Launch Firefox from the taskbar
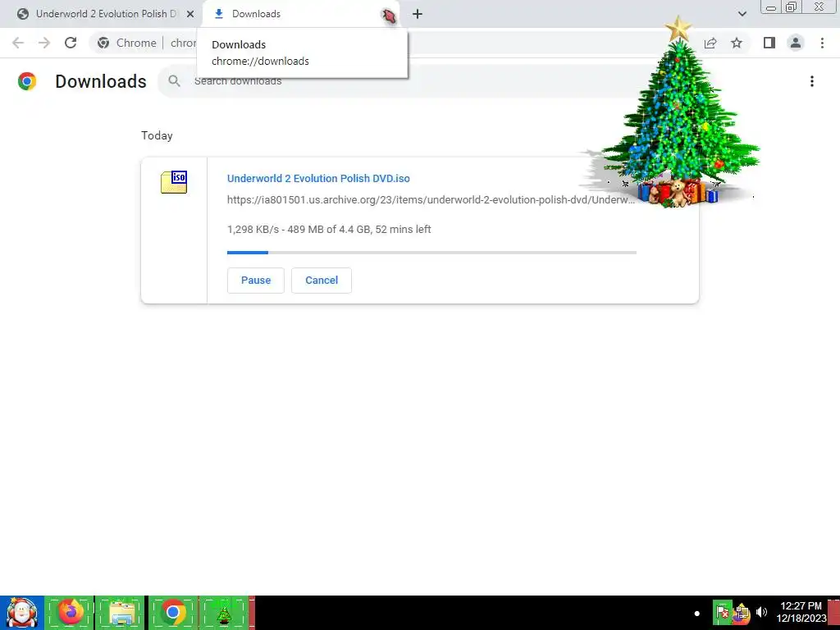This screenshot has width=840, height=630. [x=71, y=612]
